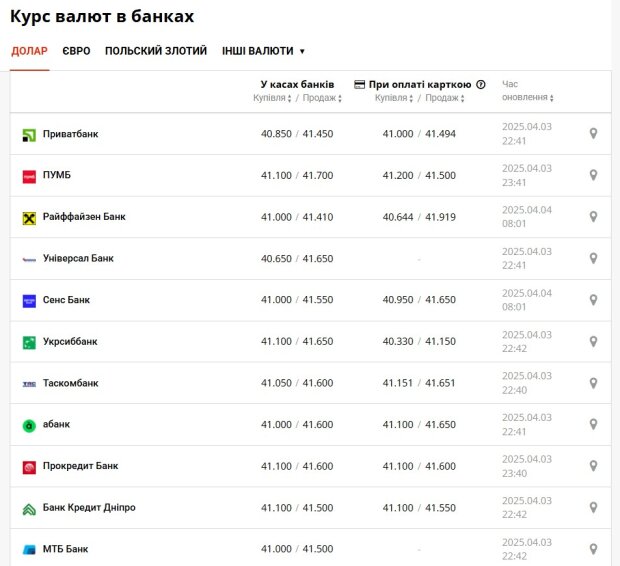Open the Універсал Банк link
Image resolution: width=620 pixels, height=566 pixels.
(78, 258)
